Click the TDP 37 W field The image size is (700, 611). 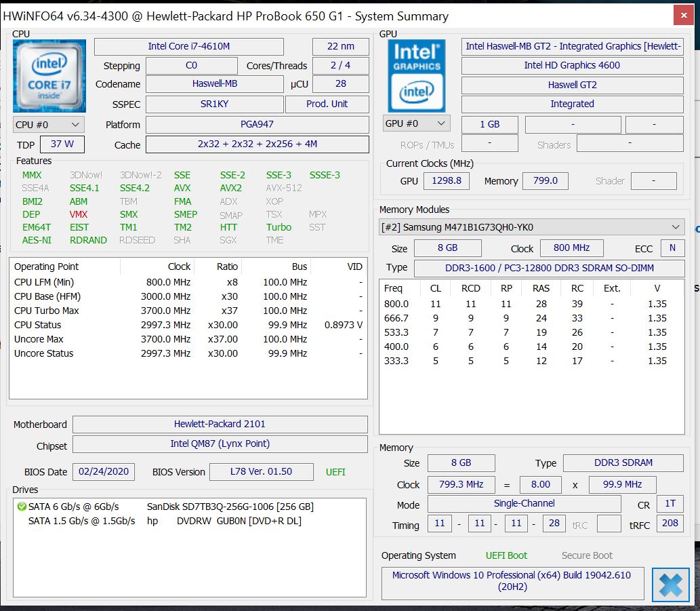tap(62, 144)
